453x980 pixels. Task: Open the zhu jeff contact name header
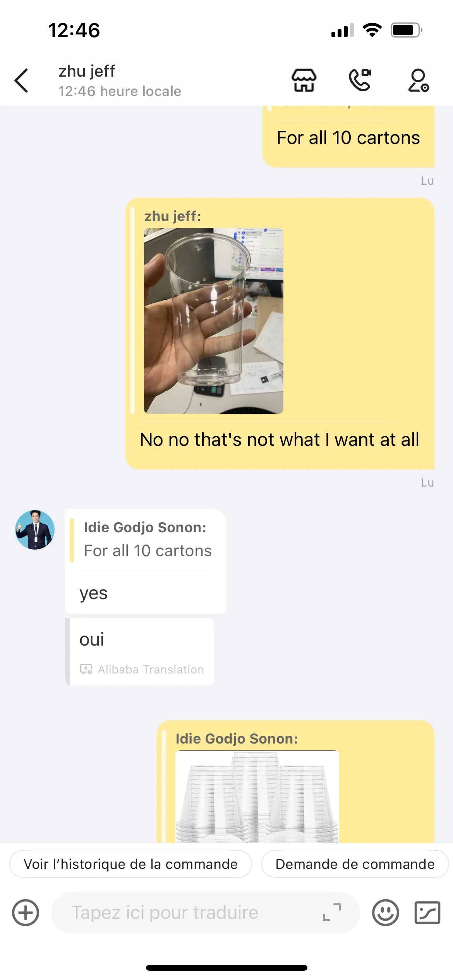coord(87,71)
